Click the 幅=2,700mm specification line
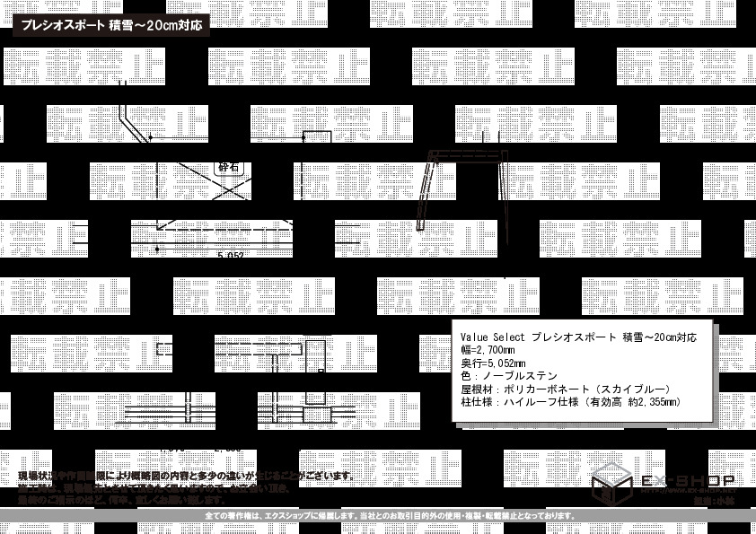The width and height of the screenshot is (756, 534). coord(488,350)
